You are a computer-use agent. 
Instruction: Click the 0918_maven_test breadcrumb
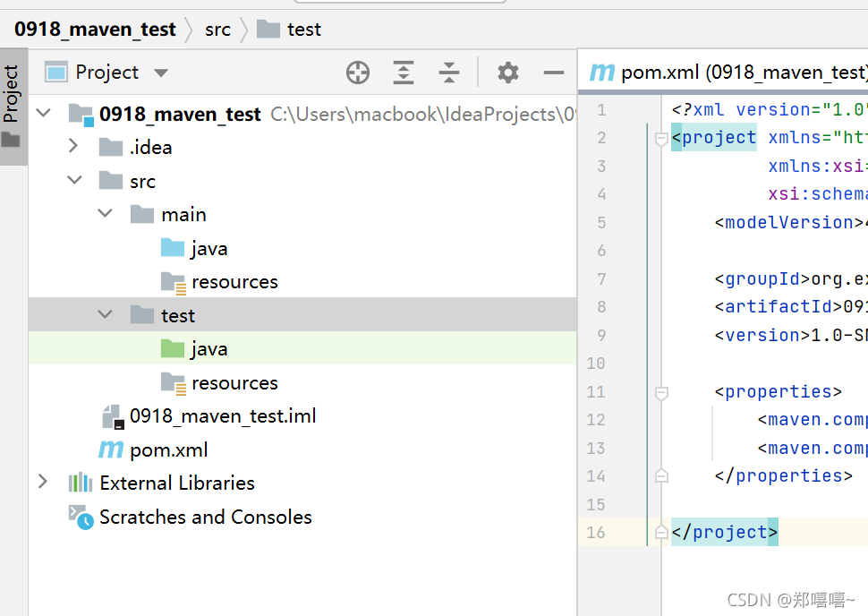[x=95, y=30]
